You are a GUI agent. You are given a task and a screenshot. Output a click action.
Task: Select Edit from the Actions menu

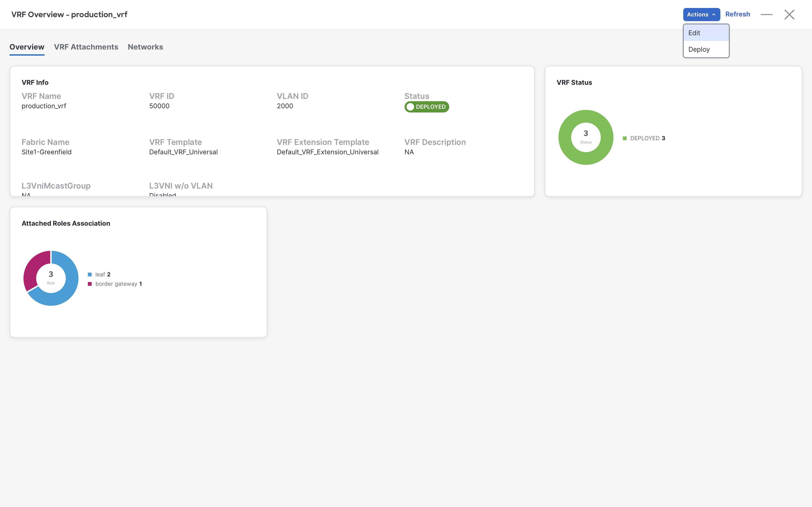(706, 33)
